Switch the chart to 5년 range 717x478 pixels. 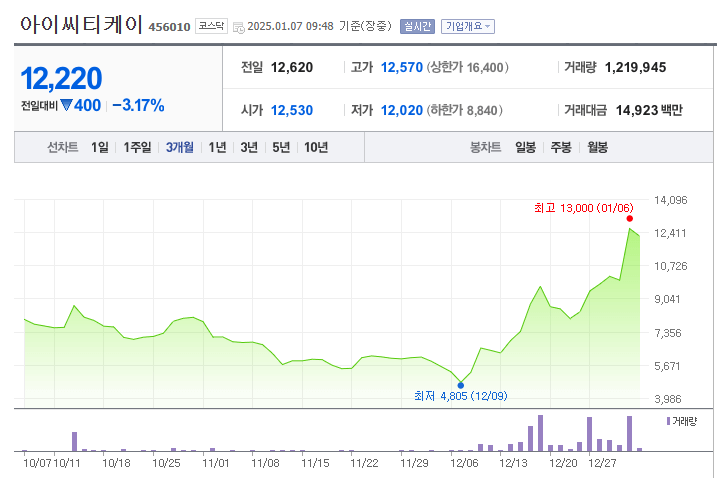click(x=281, y=147)
